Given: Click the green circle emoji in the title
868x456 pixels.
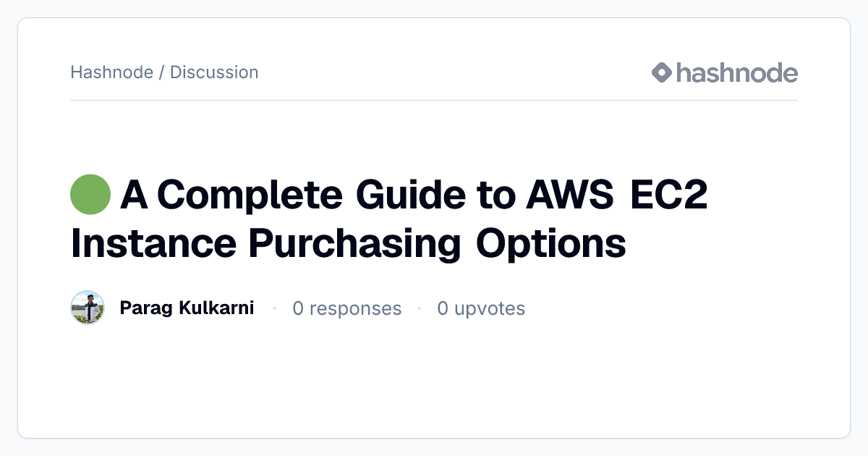Looking at the screenshot, I should [90, 195].
